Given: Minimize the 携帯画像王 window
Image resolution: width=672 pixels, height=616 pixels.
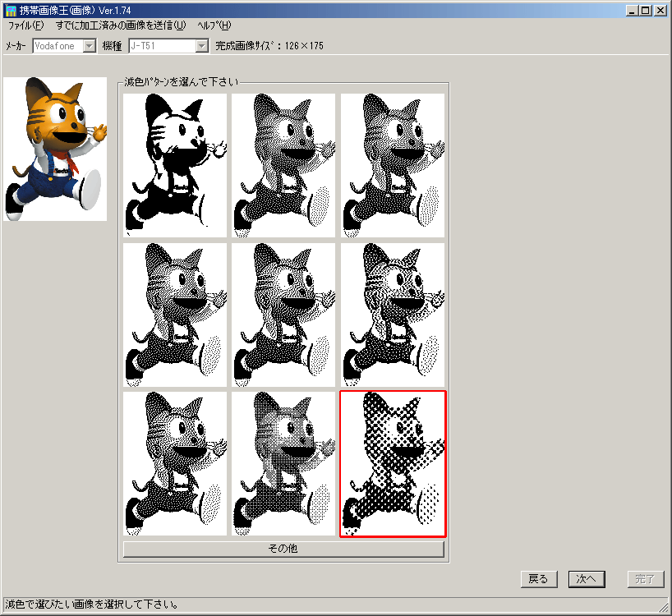Looking at the screenshot, I should click(x=631, y=11).
